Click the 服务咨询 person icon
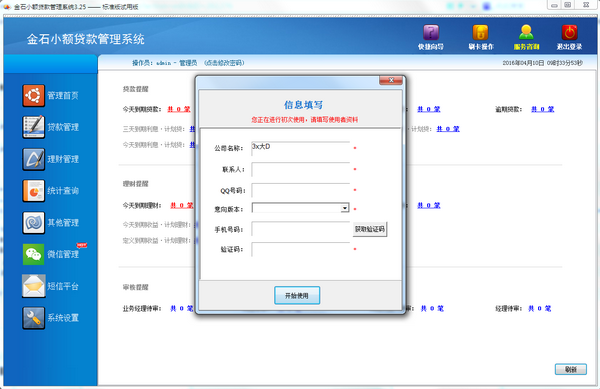The width and height of the screenshot is (600, 389). [x=526, y=33]
